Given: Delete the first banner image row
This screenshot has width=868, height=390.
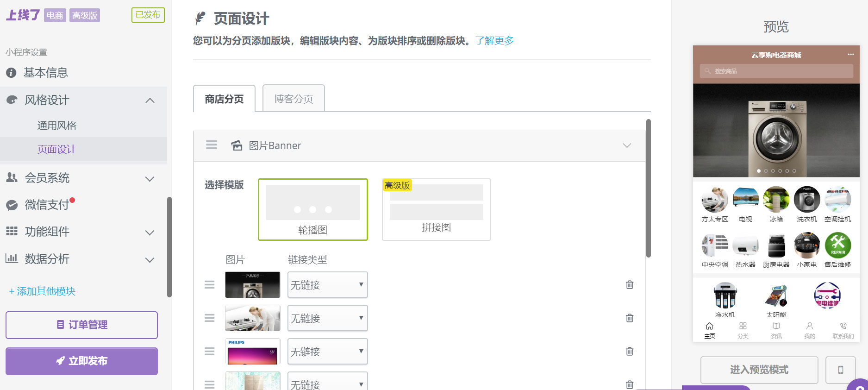Looking at the screenshot, I should (630, 284).
